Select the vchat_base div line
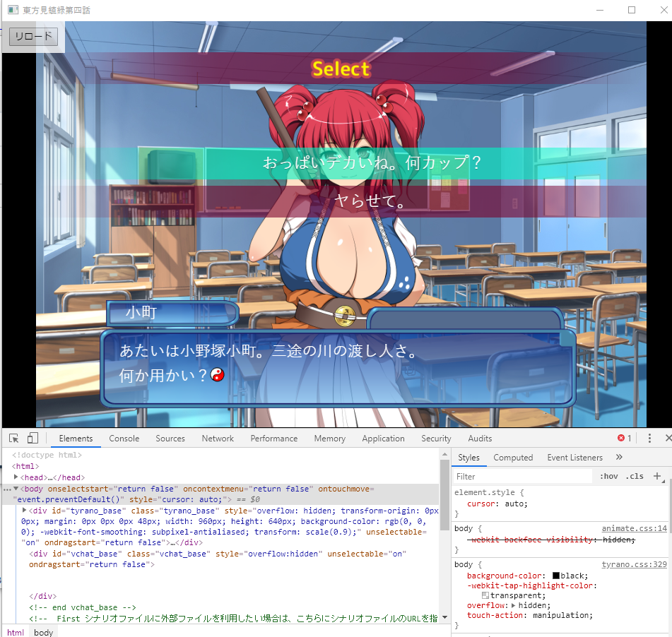Screen dimensions: 672x637 coord(218,559)
